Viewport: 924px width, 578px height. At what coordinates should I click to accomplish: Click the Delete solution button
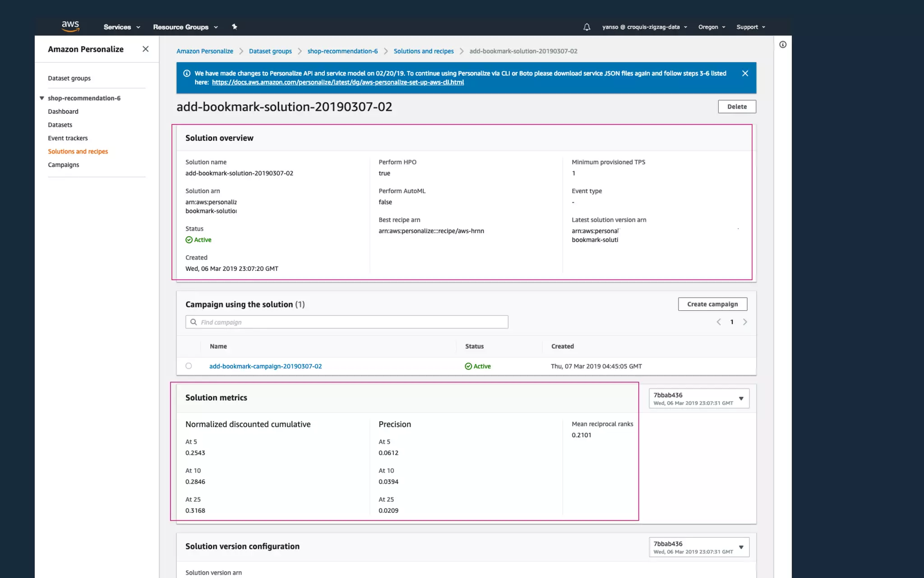[x=737, y=107]
